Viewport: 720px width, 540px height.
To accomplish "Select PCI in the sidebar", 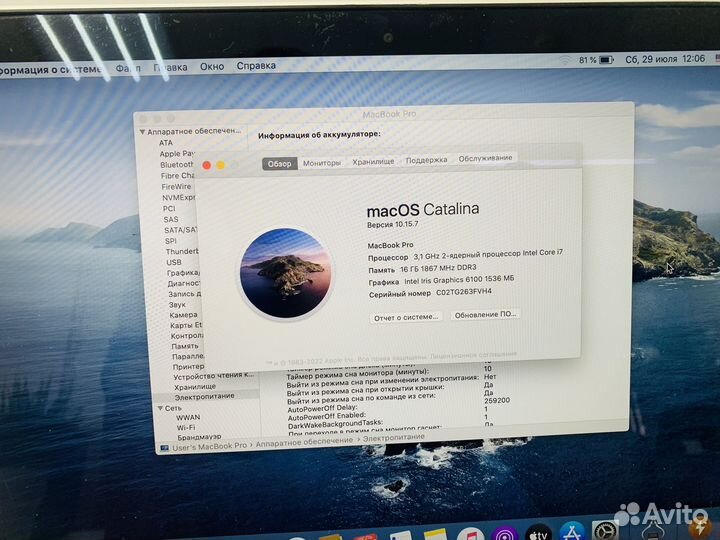I will click(x=169, y=208).
